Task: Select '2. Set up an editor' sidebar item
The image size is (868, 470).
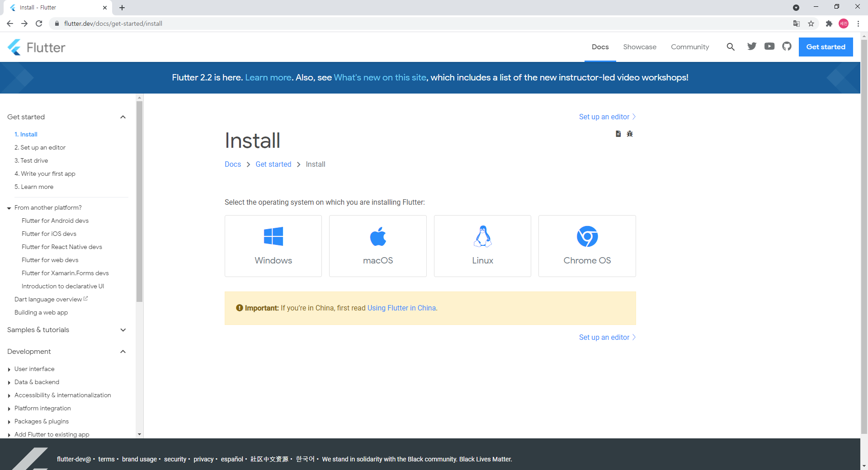Action: [40, 147]
